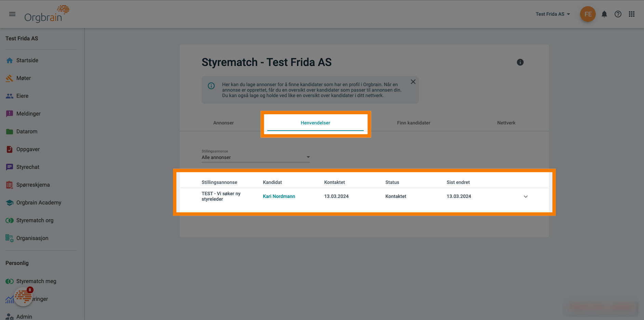The height and width of the screenshot is (320, 644).
Task: Click the Styrechat chat icon
Action: point(10,167)
